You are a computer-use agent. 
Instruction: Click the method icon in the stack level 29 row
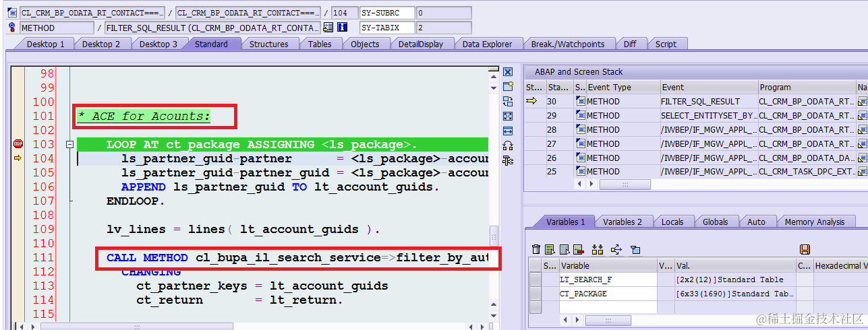580,115
